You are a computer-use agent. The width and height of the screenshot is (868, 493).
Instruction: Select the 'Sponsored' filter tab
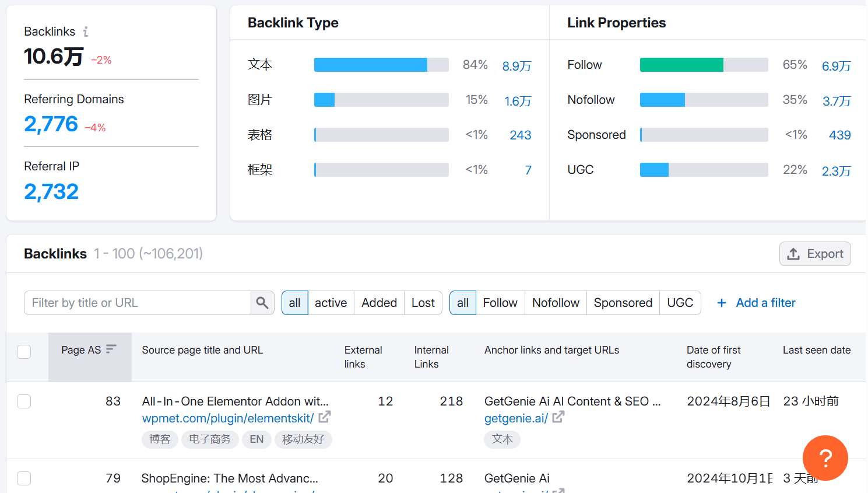pyautogui.click(x=623, y=303)
